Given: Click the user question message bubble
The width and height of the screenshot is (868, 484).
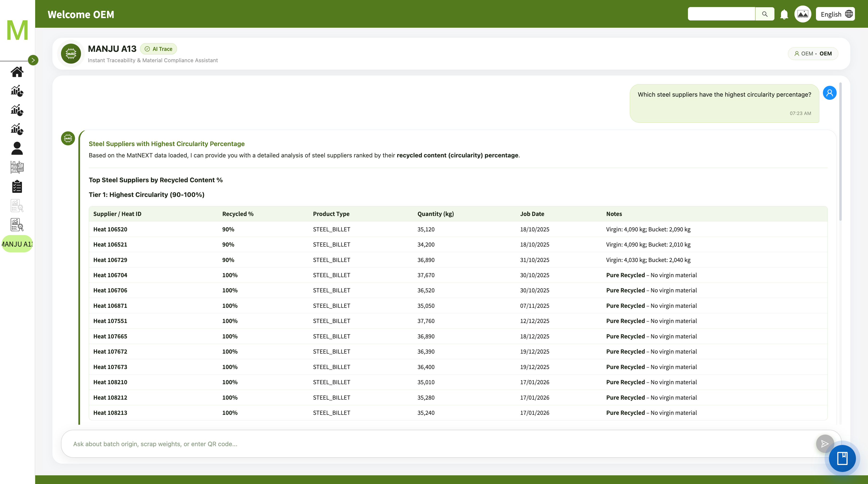Looking at the screenshot, I should [724, 103].
